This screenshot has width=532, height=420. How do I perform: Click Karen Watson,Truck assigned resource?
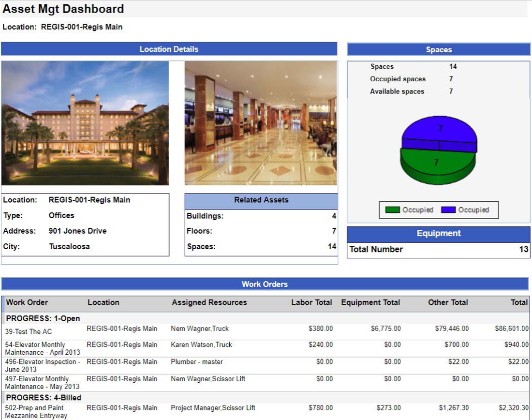tap(202, 345)
